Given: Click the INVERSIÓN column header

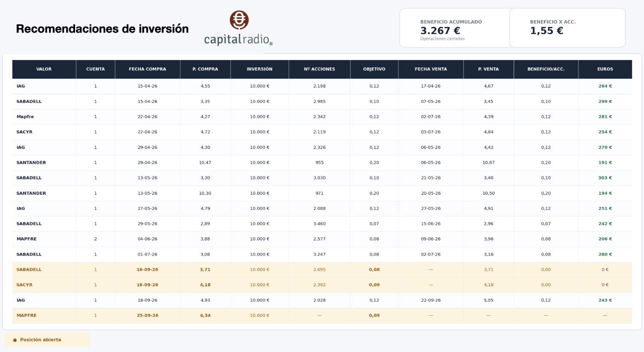Looking at the screenshot, I should pyautogui.click(x=259, y=69).
